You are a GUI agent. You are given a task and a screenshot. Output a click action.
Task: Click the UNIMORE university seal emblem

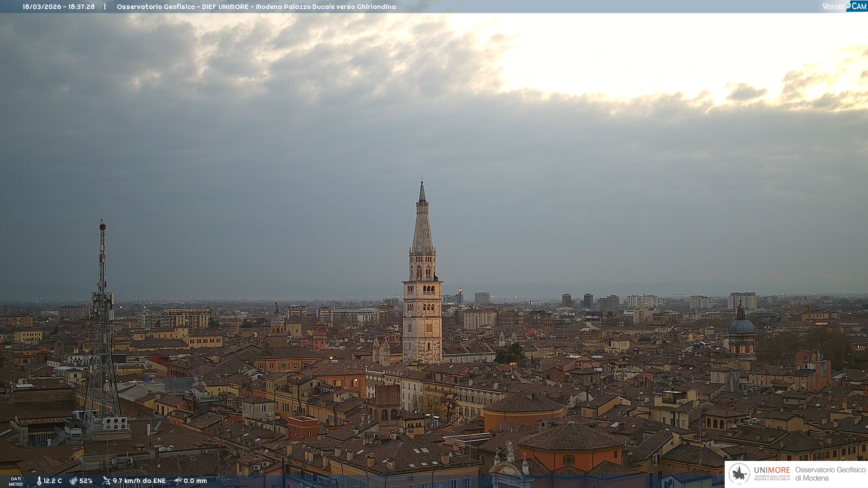point(739,474)
